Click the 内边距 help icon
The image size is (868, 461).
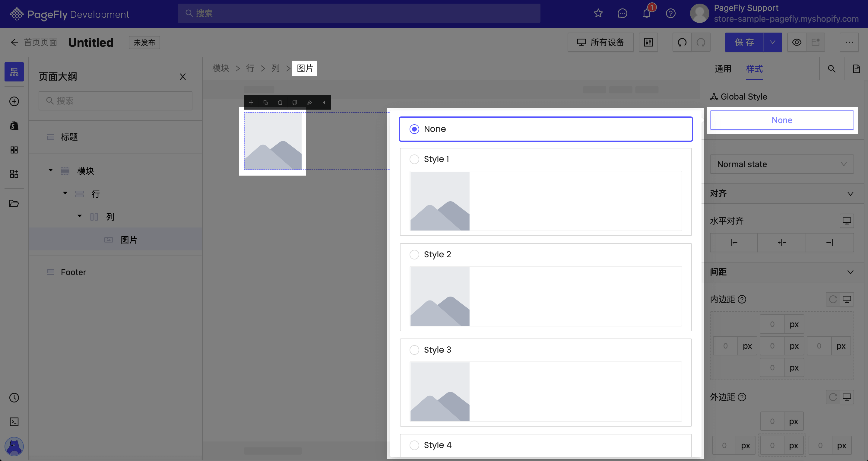click(x=742, y=299)
